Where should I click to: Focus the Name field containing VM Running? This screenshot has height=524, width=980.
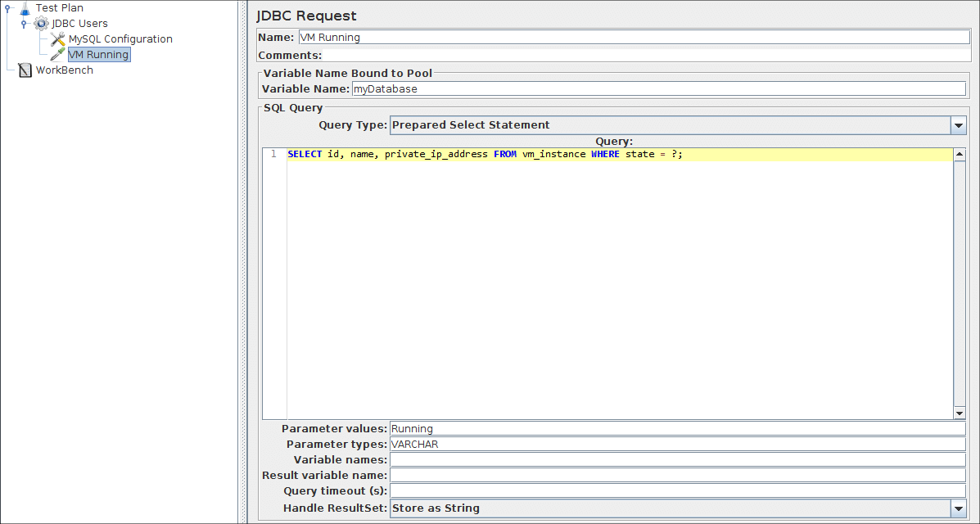(633, 37)
